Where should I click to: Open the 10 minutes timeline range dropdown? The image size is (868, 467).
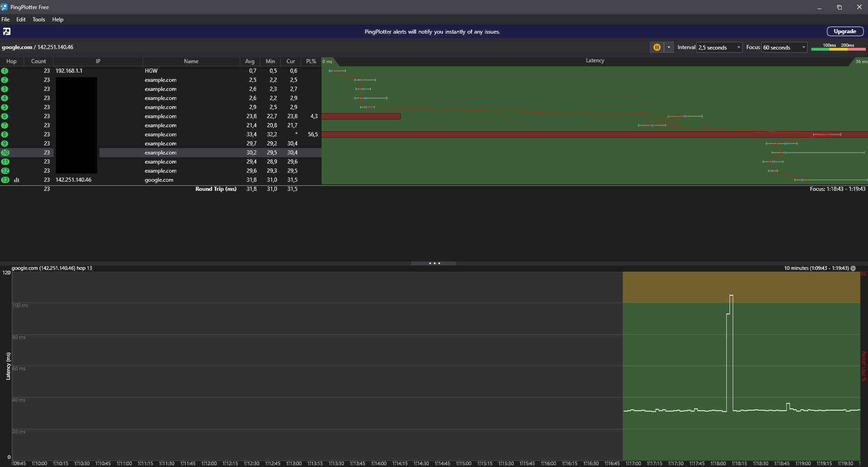click(853, 268)
